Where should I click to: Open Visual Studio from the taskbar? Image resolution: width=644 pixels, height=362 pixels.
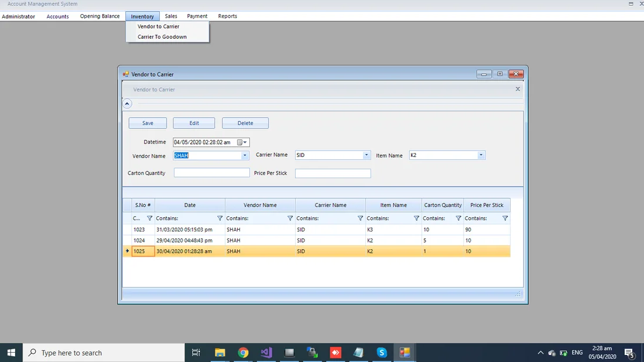click(266, 353)
